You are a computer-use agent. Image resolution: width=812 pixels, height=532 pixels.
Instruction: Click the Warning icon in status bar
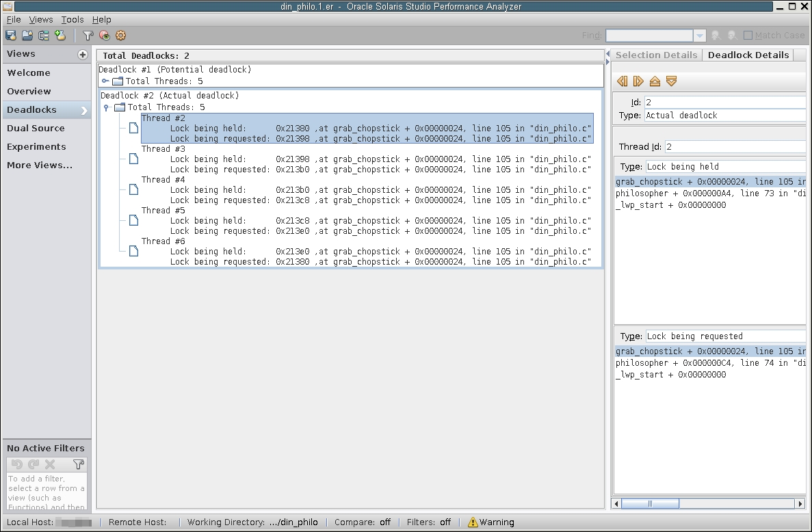tap(472, 522)
